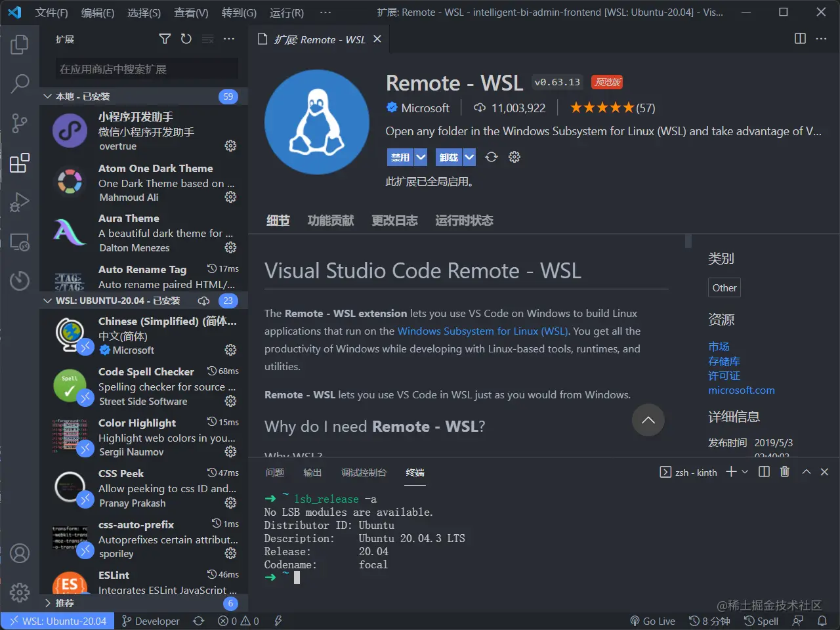Click the 卸载 button
Screen dimensions: 840x630
(x=449, y=157)
